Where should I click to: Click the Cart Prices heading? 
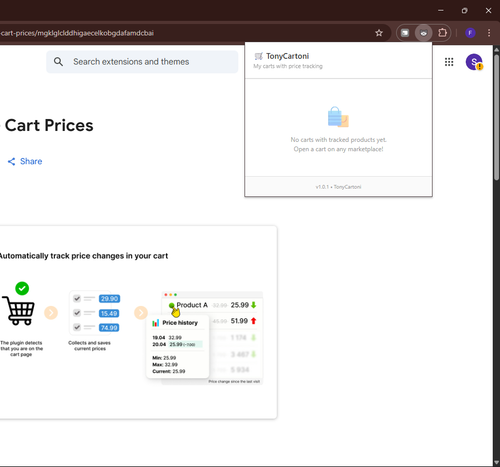[x=49, y=126]
